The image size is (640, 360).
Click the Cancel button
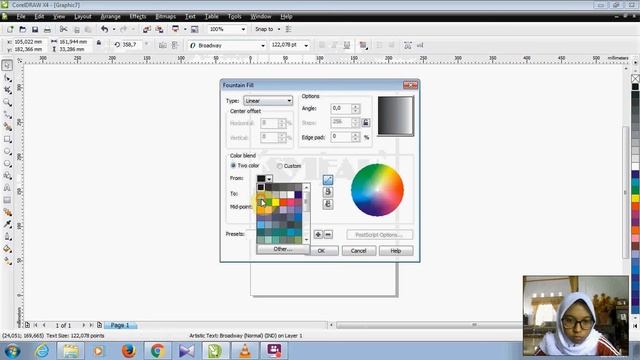coord(358,251)
